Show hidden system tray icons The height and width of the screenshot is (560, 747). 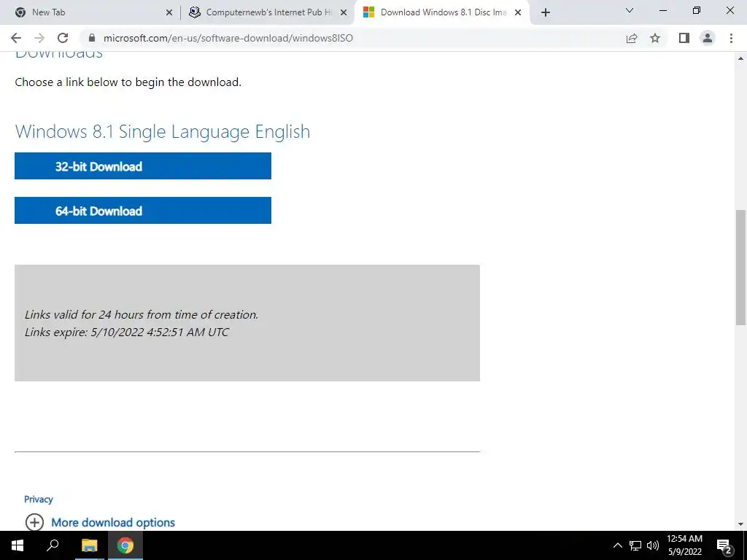pos(617,545)
